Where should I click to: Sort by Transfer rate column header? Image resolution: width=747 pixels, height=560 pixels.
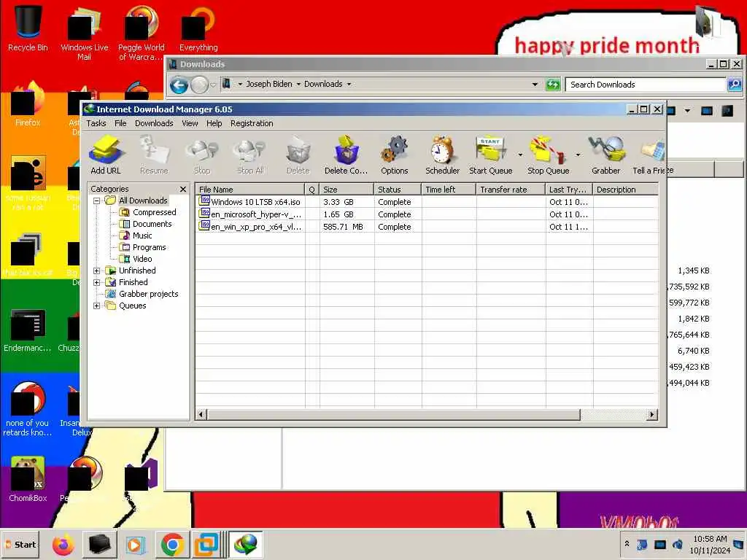[x=511, y=190]
